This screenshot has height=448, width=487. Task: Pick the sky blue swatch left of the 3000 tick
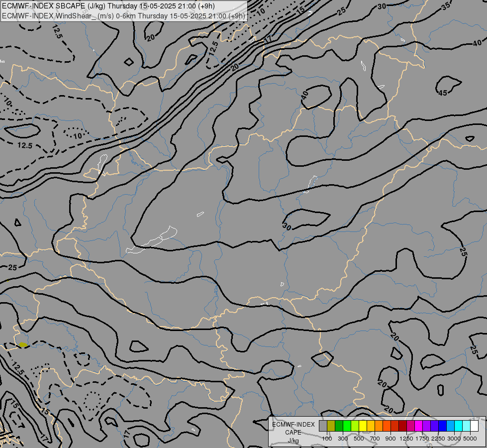point(451,426)
